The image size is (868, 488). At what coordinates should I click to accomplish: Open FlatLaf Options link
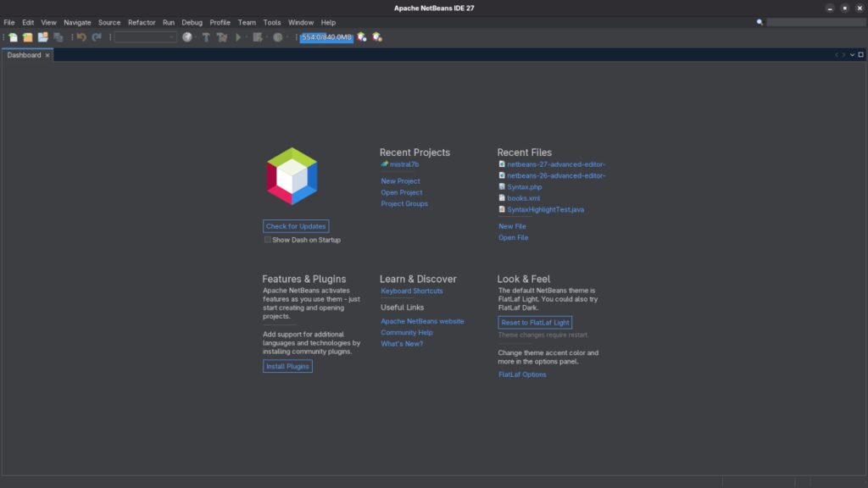coord(520,374)
